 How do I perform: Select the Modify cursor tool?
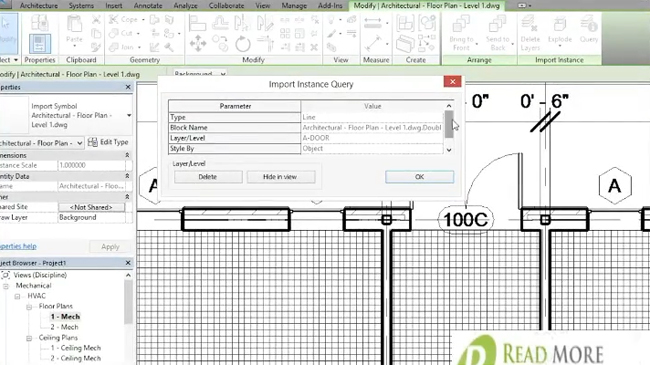tap(7, 32)
